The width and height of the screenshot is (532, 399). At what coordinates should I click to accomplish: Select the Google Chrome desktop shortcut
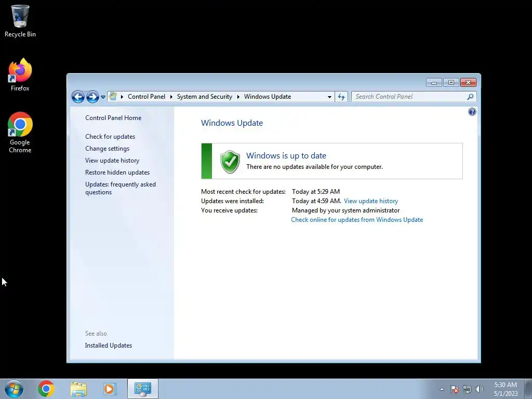(20, 132)
